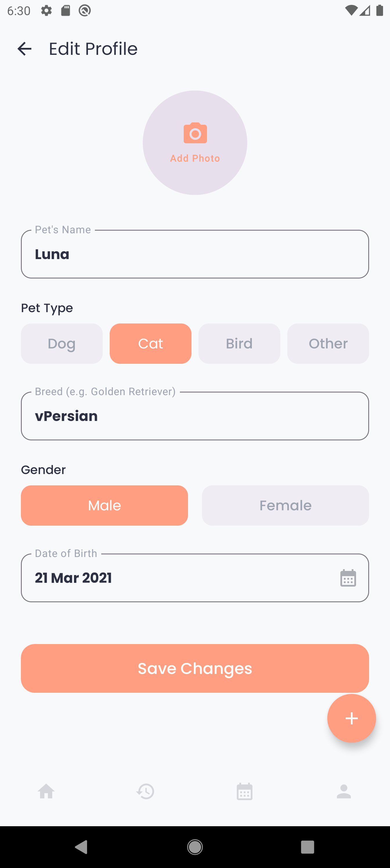Open the calendar icon in Date of Birth
This screenshot has width=390, height=868.
tap(348, 578)
